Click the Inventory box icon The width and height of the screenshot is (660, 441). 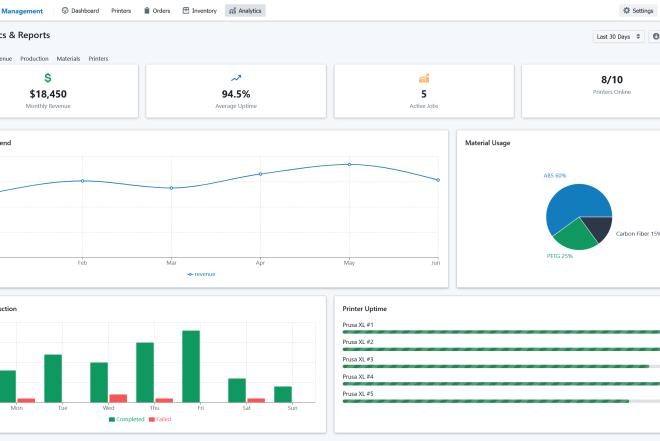[x=186, y=10]
